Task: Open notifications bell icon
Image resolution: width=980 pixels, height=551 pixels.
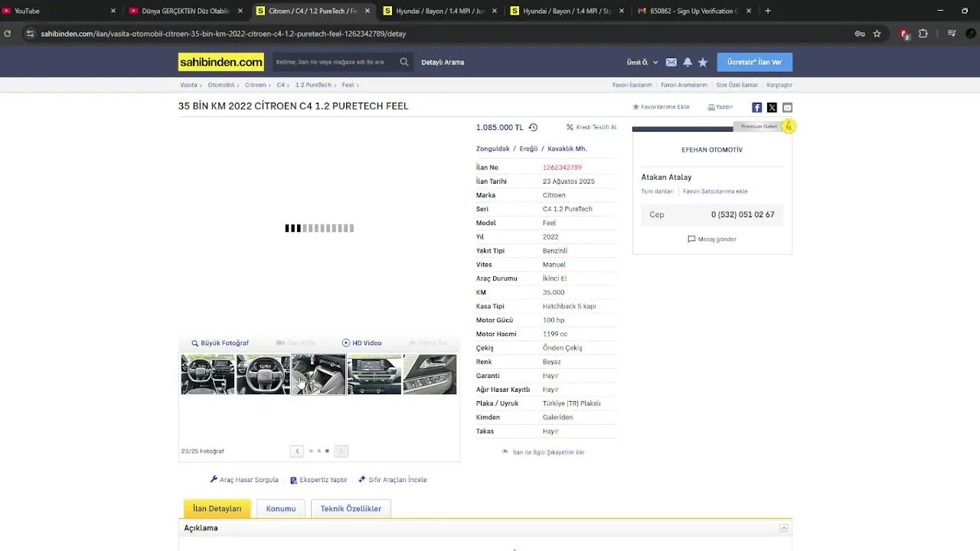Action: coord(688,62)
